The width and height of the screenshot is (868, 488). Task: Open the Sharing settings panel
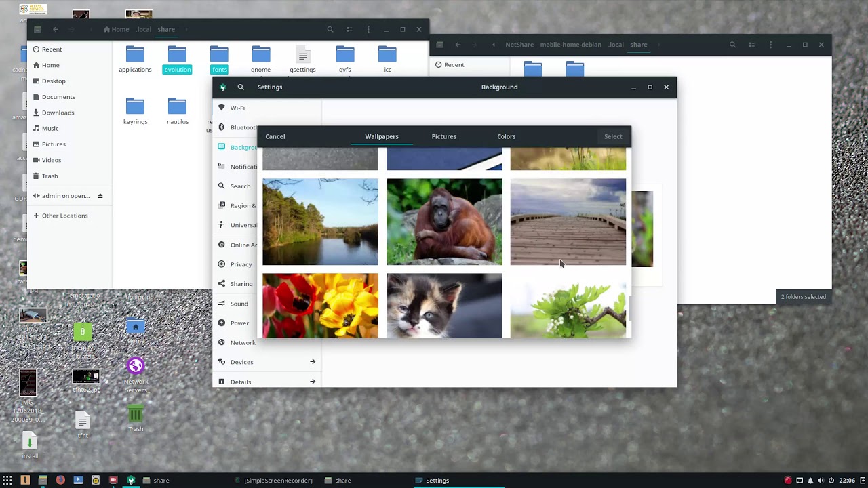coord(235,284)
